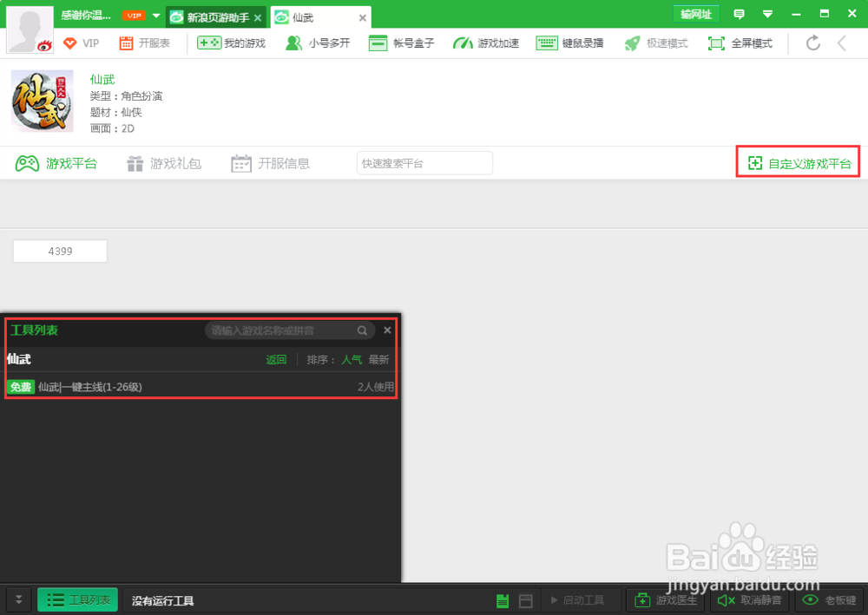Click 启动工具 start tool button
Image resolution: width=868 pixels, height=615 pixels.
pyautogui.click(x=577, y=600)
